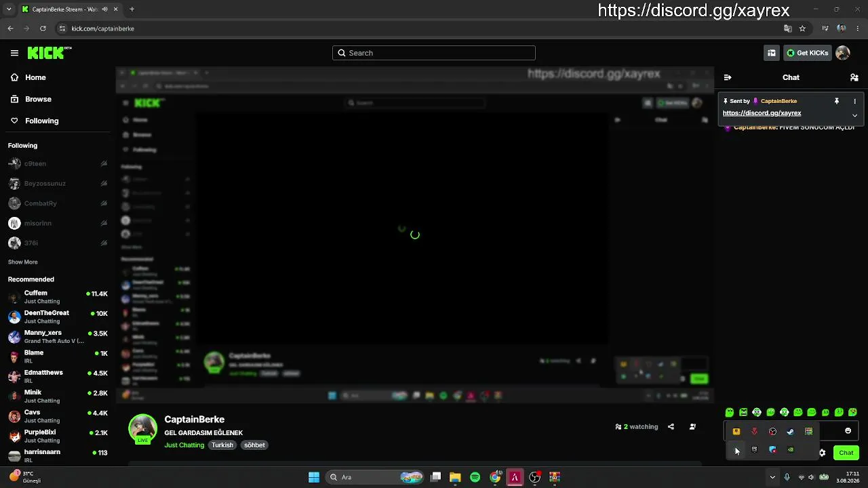Toggle the microphone in system tray
This screenshot has width=868, height=488.
(787, 477)
